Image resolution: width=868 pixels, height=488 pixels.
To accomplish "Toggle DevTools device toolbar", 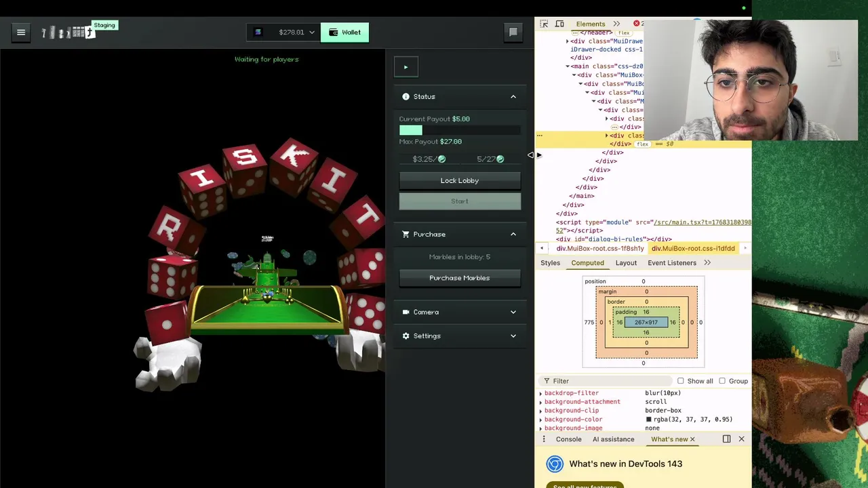I will click(x=559, y=24).
